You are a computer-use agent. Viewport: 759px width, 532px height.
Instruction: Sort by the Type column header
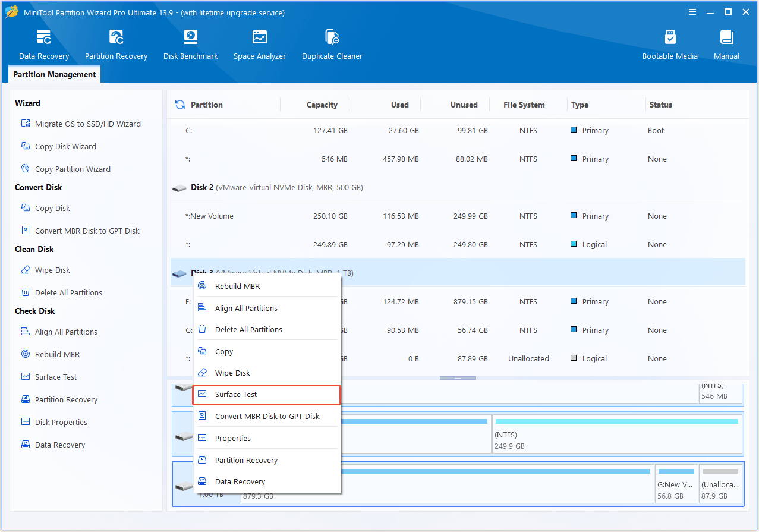click(580, 105)
